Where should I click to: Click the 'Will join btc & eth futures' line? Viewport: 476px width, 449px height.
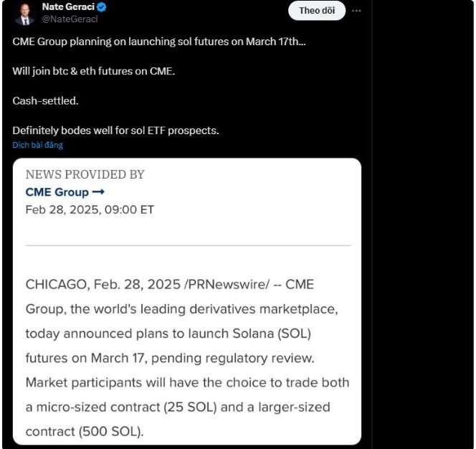tap(93, 71)
